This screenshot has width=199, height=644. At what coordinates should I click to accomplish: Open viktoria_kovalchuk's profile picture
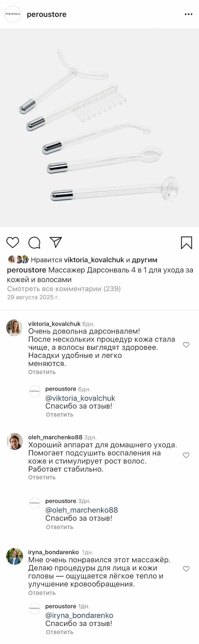(x=14, y=327)
